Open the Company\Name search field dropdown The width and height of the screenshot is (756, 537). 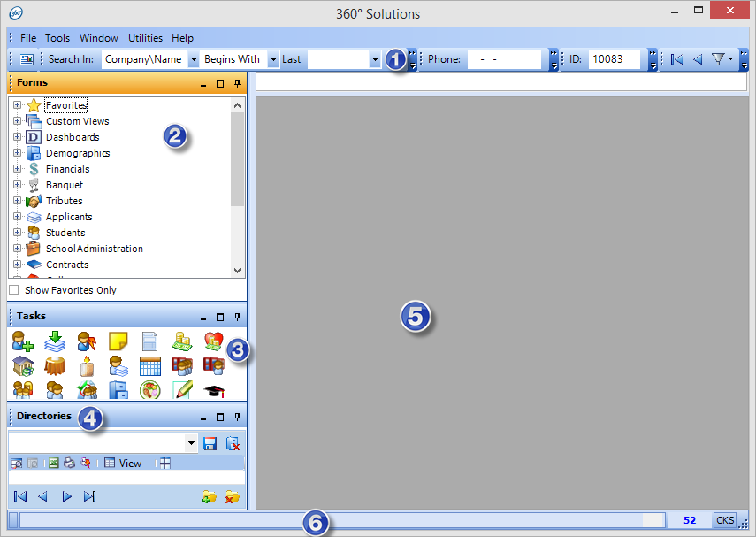pos(194,59)
